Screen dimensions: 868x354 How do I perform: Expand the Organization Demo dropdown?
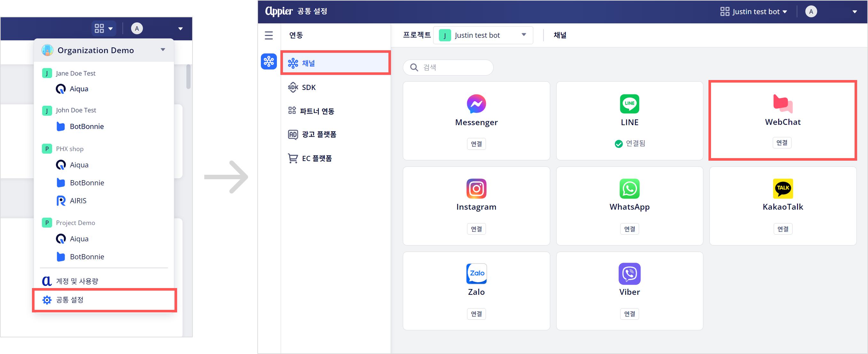[163, 50]
